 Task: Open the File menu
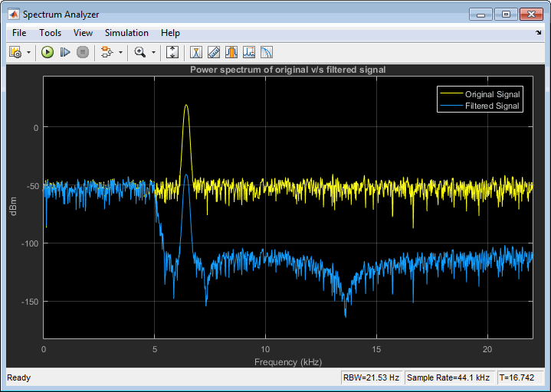(x=19, y=33)
